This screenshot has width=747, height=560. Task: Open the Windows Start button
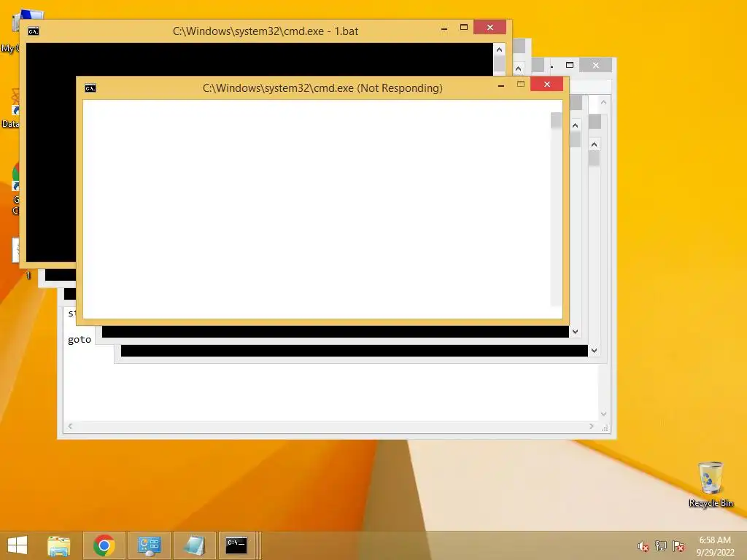click(x=18, y=545)
